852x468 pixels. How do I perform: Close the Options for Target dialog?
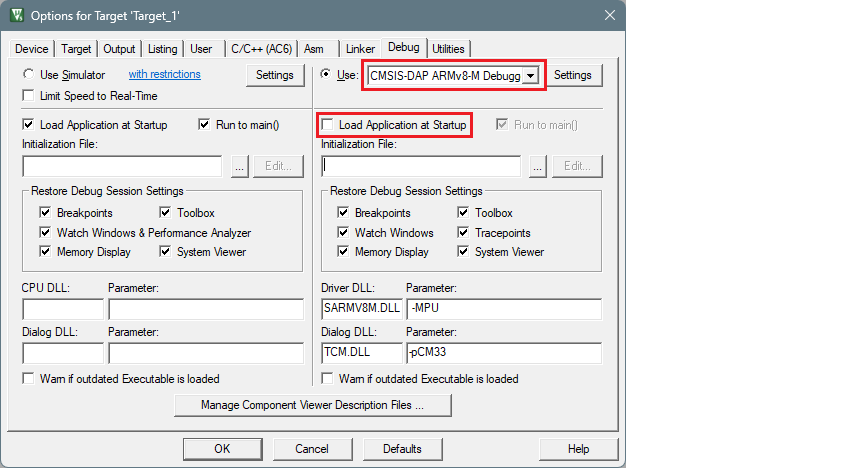pyautogui.click(x=610, y=15)
